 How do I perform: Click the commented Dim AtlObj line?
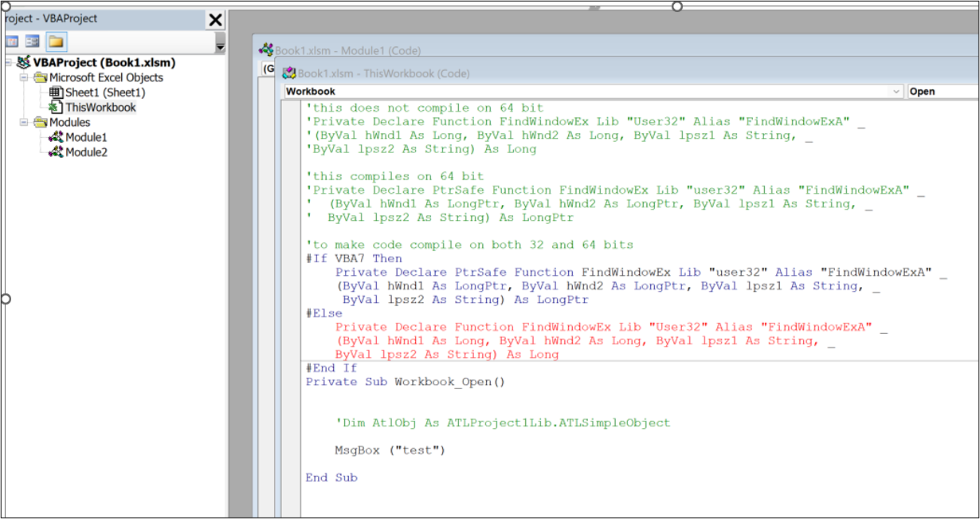click(503, 423)
